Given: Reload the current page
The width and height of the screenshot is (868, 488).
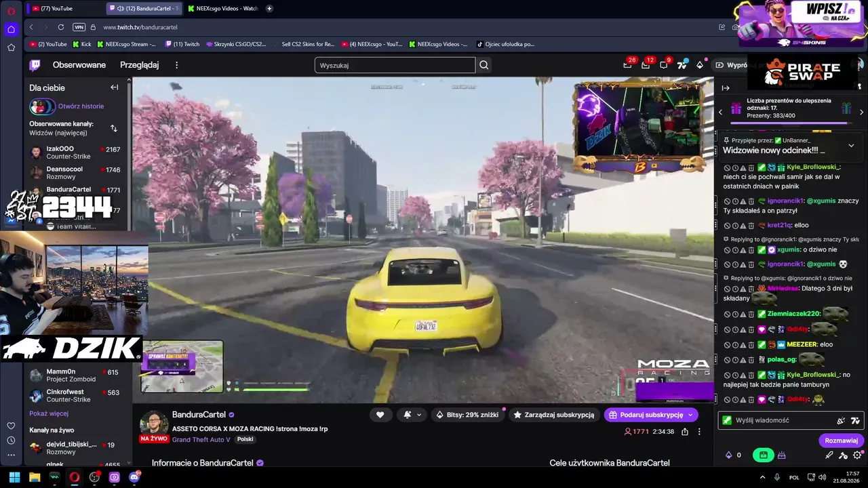Looking at the screenshot, I should [61, 27].
